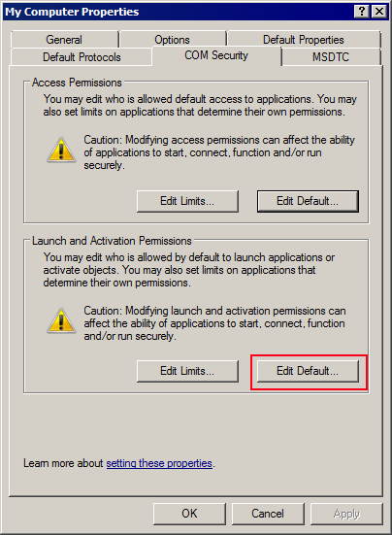
Task: Open the 'setting these properties' link
Action: (x=159, y=463)
